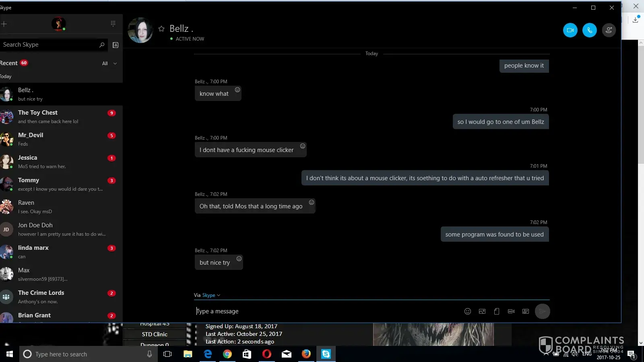Select the Mr_Devil chat
644x362 pixels.
[x=60, y=139]
